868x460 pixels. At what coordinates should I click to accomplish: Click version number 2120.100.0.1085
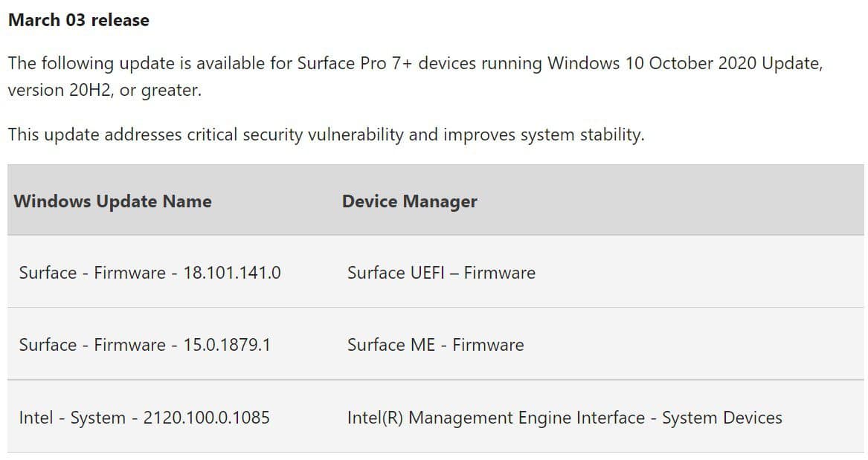point(207,418)
